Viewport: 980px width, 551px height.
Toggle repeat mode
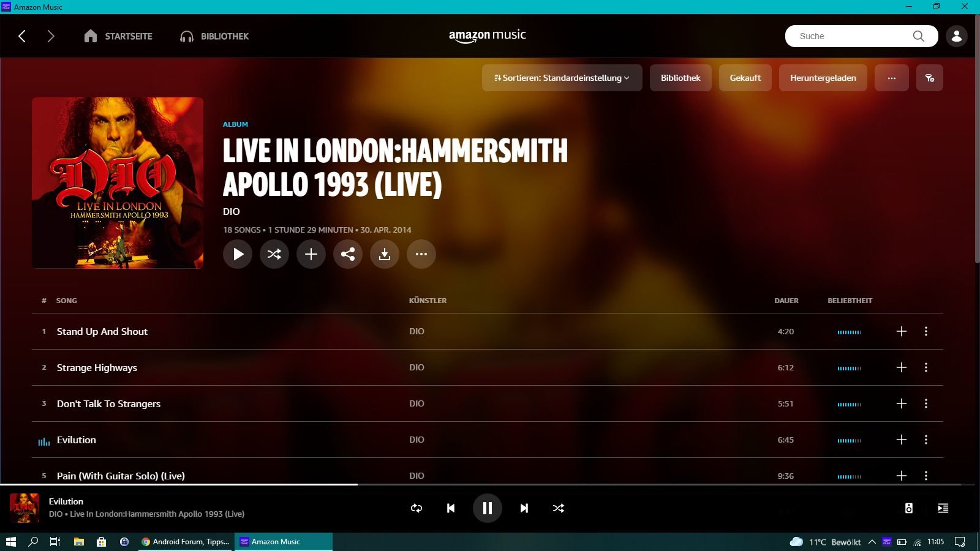pyautogui.click(x=417, y=508)
